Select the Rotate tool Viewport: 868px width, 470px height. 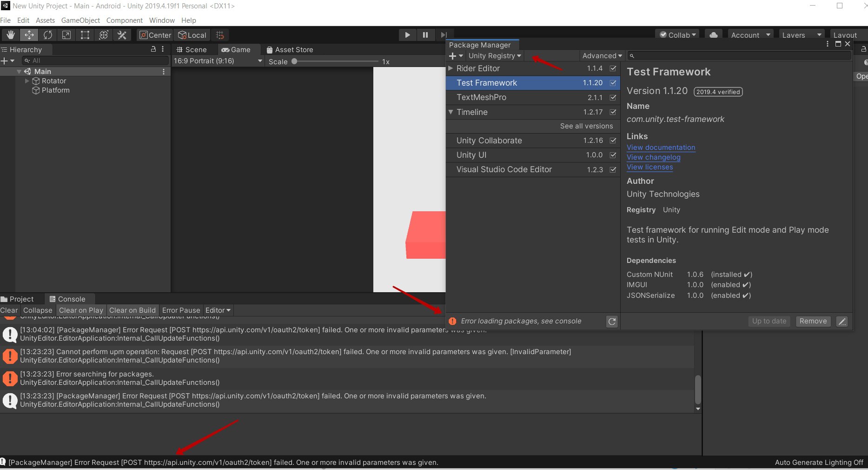coord(47,35)
